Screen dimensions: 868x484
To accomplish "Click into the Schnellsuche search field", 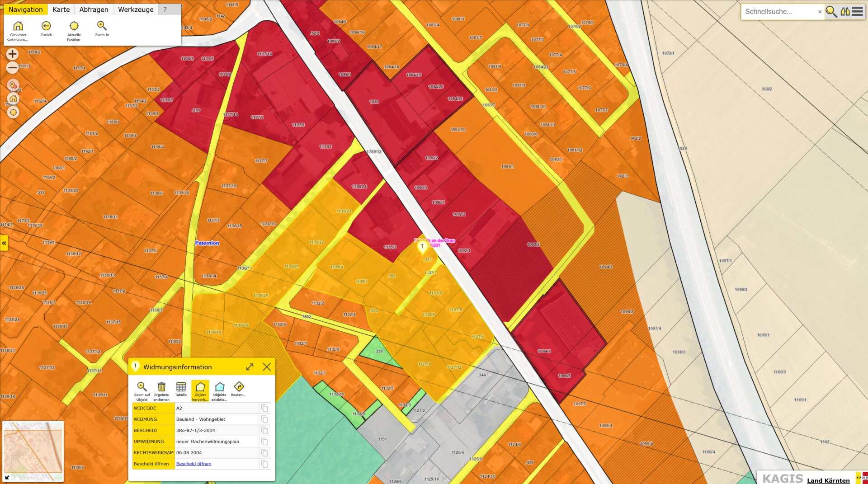I will point(780,12).
